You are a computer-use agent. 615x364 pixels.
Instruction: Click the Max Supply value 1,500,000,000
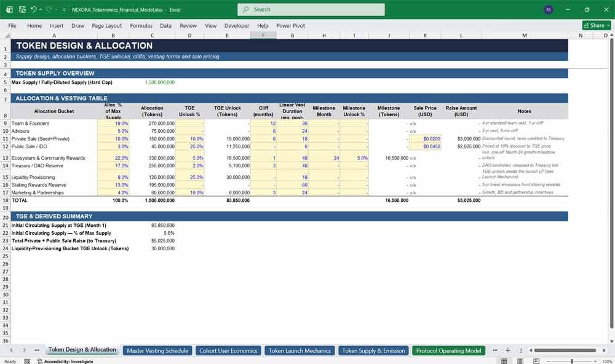(x=160, y=82)
